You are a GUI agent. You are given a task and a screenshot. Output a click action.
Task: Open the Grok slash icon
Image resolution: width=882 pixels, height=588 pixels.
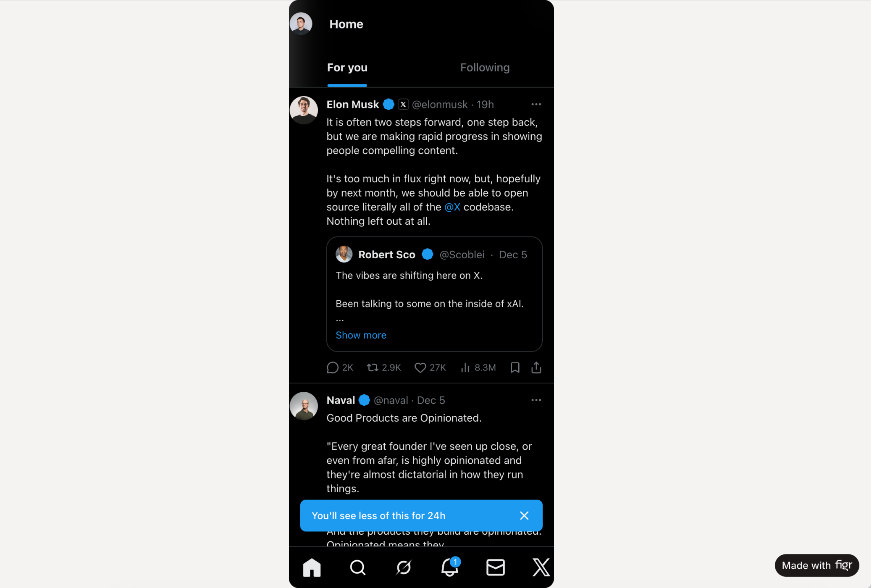404,567
